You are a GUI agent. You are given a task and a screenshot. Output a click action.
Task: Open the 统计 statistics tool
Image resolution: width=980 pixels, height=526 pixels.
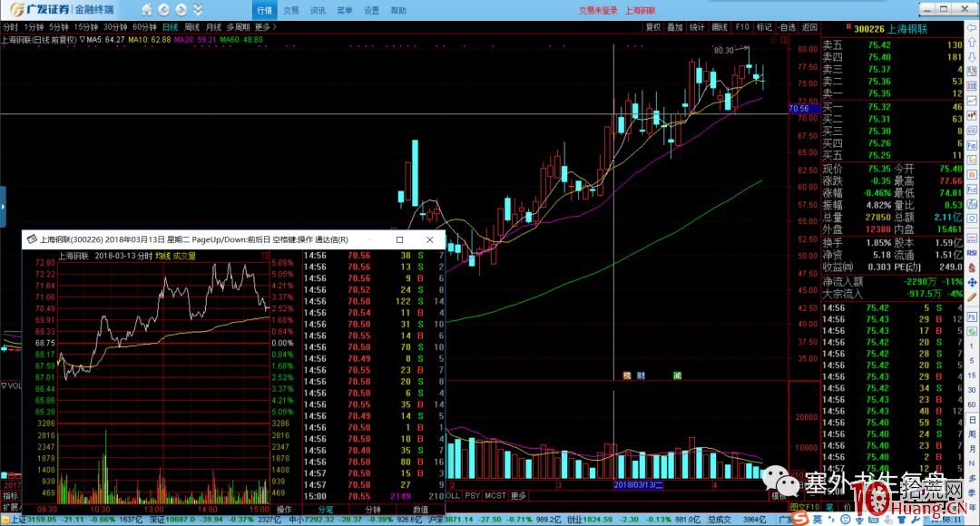tap(697, 27)
